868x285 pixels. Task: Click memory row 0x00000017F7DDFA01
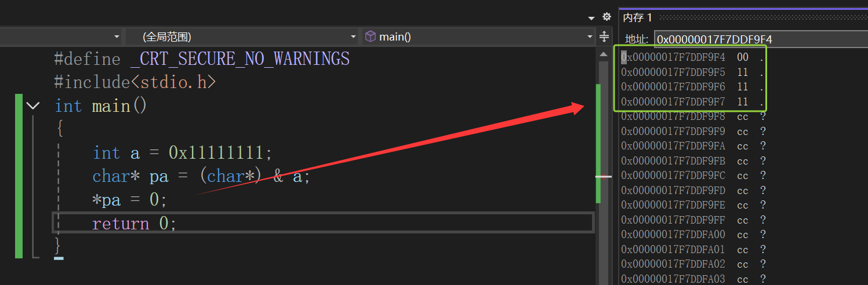click(x=693, y=250)
